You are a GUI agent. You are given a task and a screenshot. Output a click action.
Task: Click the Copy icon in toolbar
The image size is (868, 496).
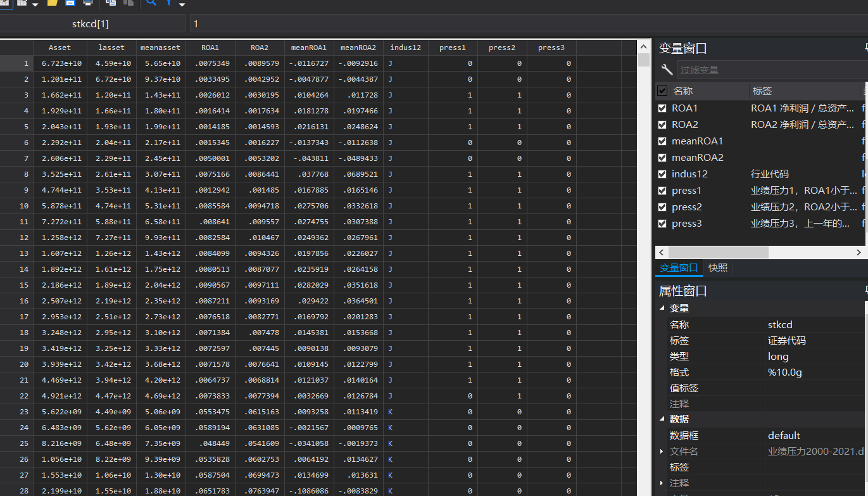(111, 3)
